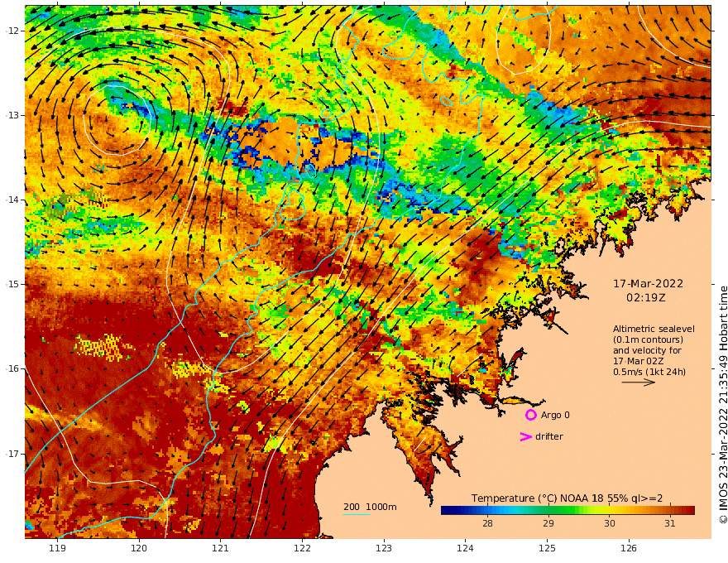Image resolution: width=728 pixels, height=563 pixels.
Task: Click the '200 1000m' depth legend text
Action: (370, 507)
